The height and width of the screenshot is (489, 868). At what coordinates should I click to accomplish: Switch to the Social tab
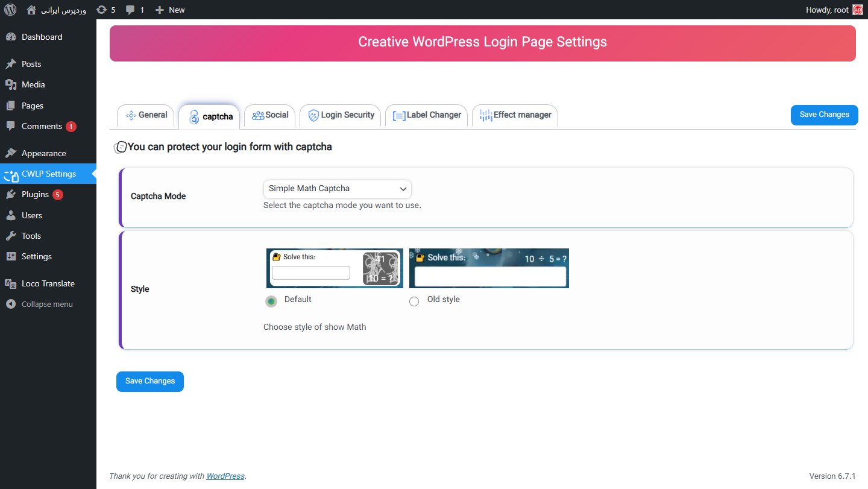[x=269, y=115]
